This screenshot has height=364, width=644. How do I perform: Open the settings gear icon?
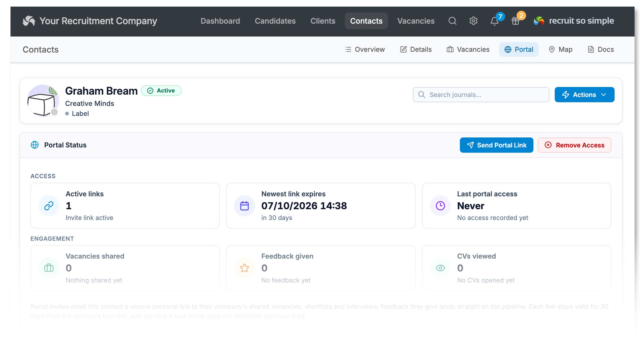473,21
